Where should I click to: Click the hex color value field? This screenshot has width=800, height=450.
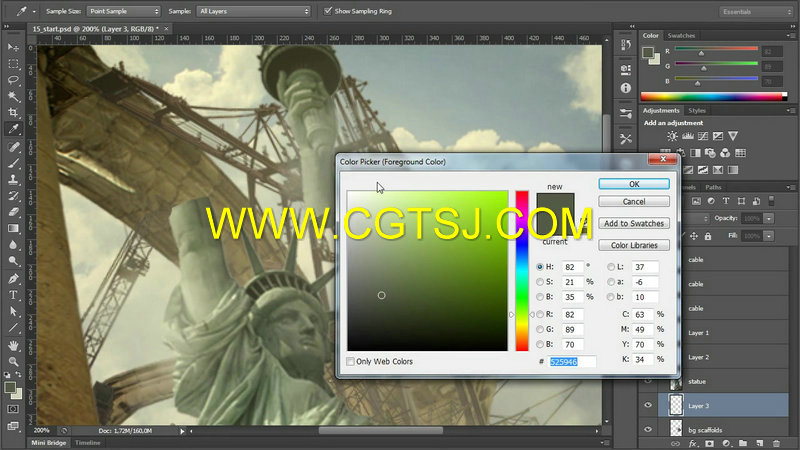coord(572,362)
